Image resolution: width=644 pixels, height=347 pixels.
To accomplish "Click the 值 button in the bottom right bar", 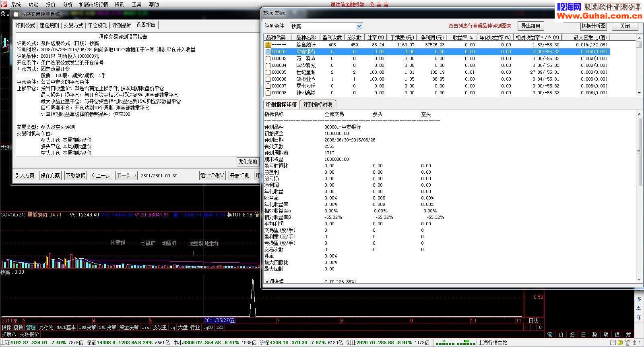I will (x=617, y=335).
